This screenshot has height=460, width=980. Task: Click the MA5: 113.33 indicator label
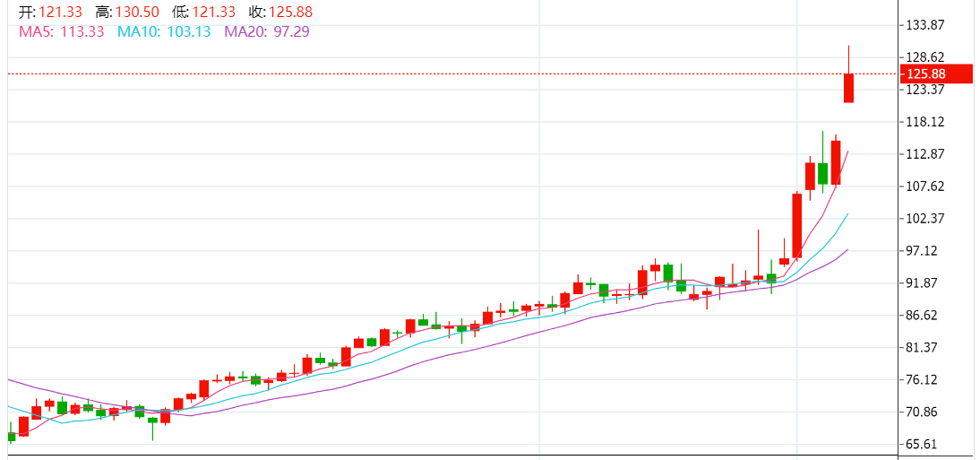pos(61,31)
